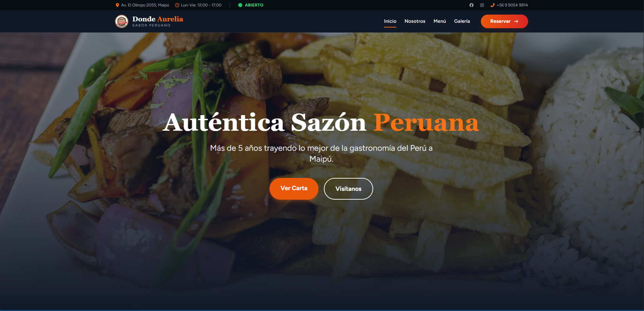Click the Lun-Vie 12:00 - 17:00 hours text
The width and height of the screenshot is (644, 311).
pos(201,5)
